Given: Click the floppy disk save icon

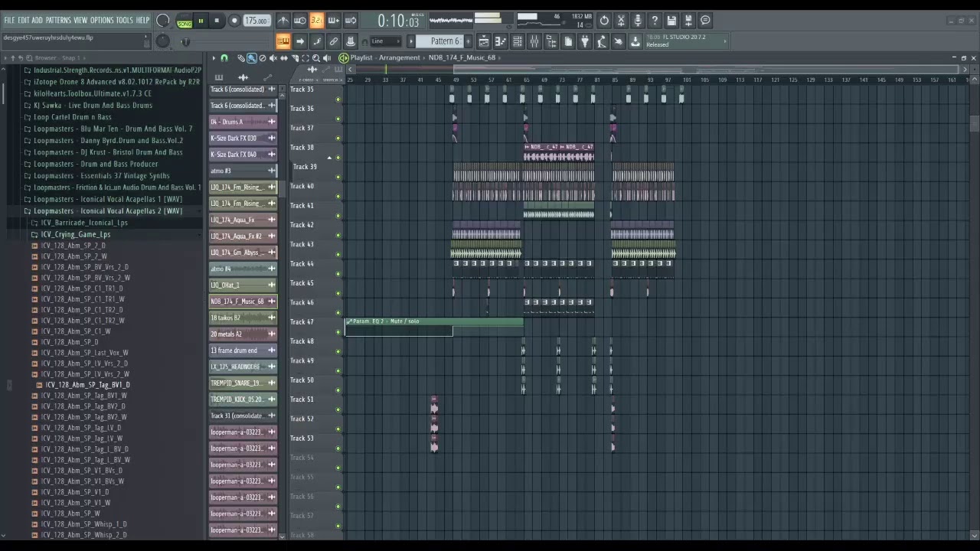Looking at the screenshot, I should [671, 21].
